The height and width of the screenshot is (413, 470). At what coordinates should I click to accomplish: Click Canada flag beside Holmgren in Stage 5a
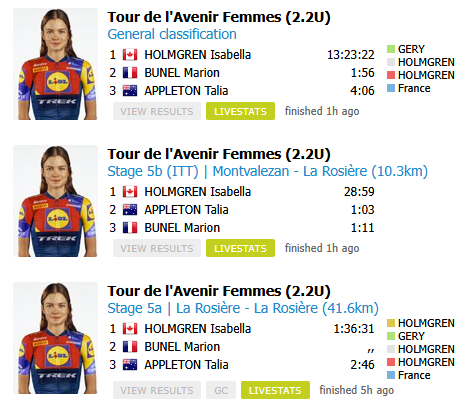130,329
